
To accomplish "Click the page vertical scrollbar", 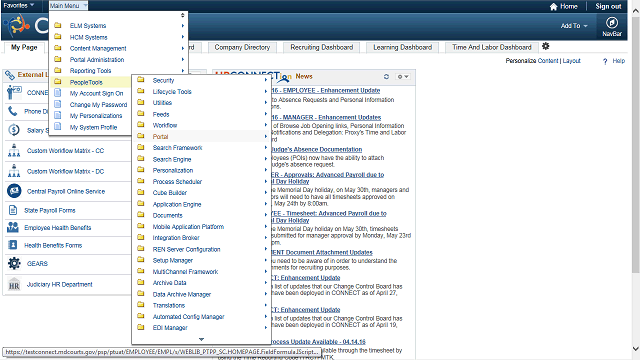I will (x=636, y=145).
